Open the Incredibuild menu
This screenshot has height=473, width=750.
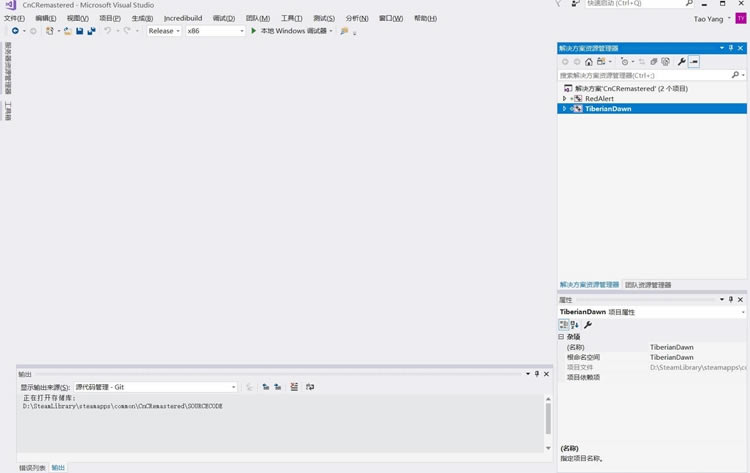click(x=183, y=18)
